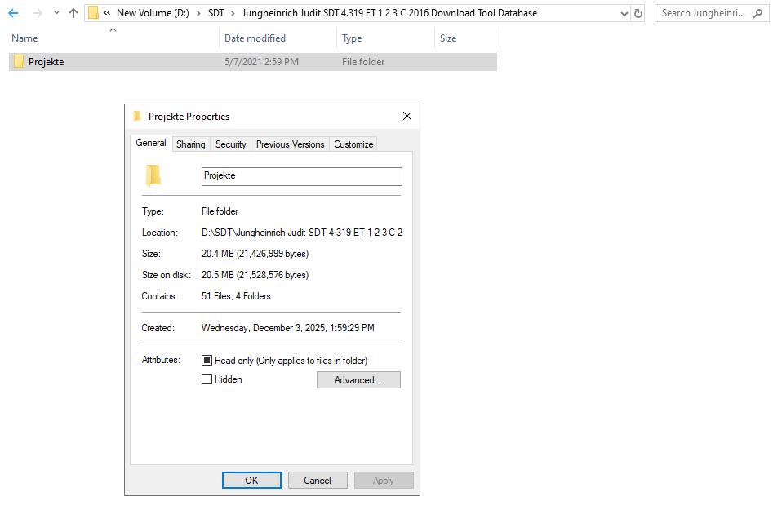Sort by the Size column header
Viewport: 773px width, 532px height.
(x=448, y=38)
